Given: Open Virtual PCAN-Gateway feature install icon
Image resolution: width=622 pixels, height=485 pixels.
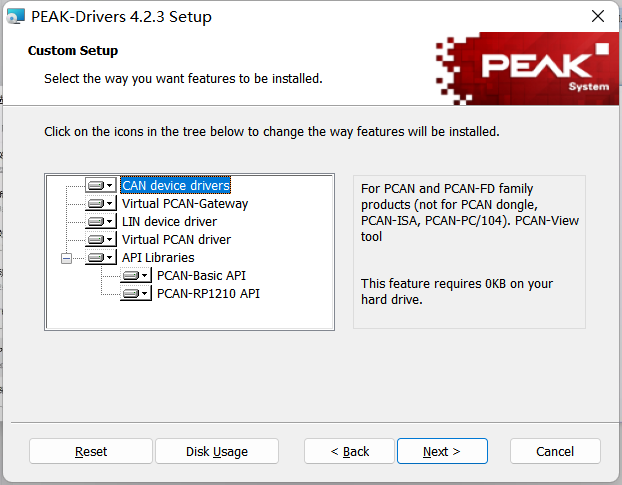Looking at the screenshot, I should tap(101, 203).
